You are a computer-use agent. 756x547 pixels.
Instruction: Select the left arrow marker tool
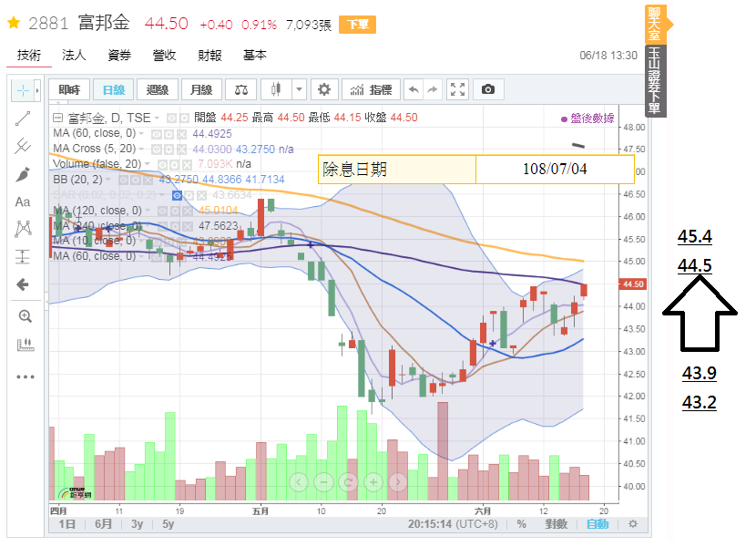coord(23,284)
